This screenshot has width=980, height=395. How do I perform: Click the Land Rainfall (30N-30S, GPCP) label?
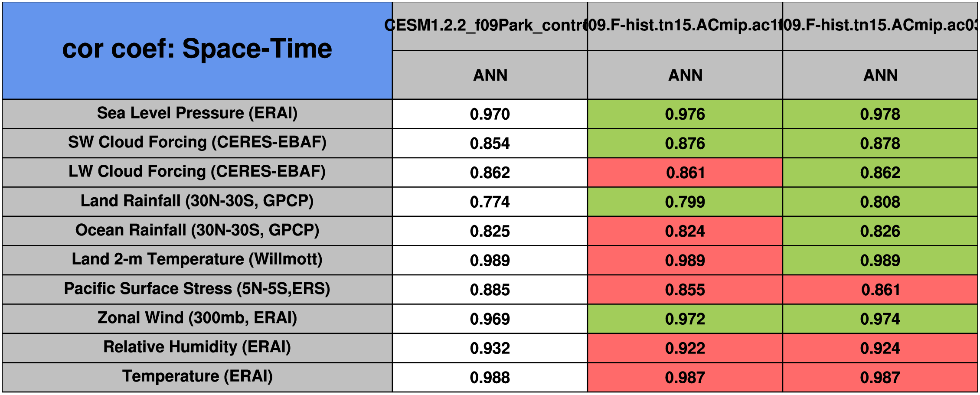(x=197, y=201)
